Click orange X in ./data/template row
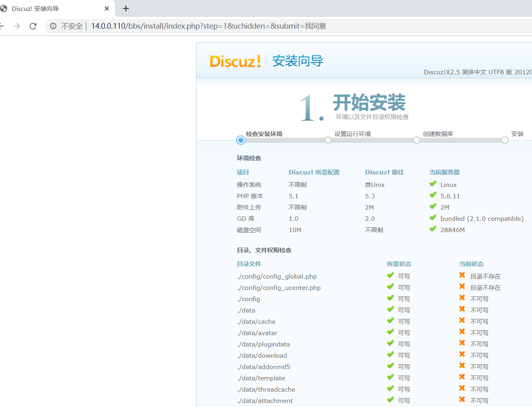Screen dimensions: 532x407 coord(462,377)
